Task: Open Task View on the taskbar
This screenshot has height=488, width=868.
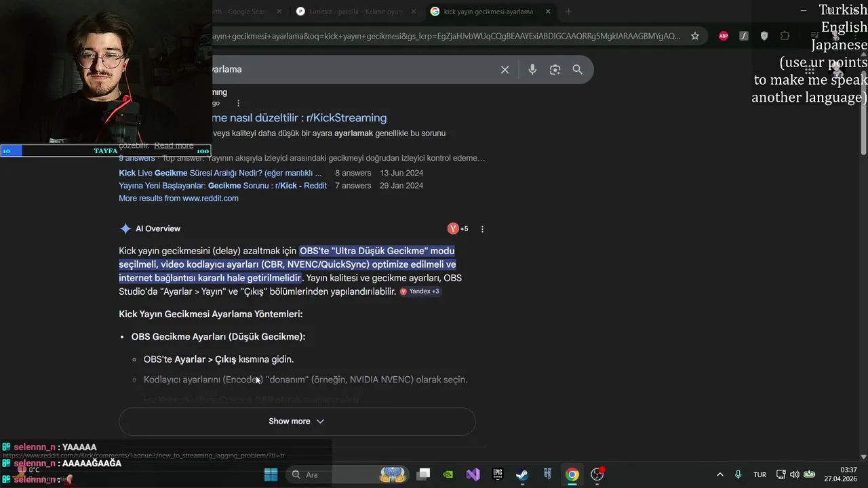Action: (x=423, y=474)
